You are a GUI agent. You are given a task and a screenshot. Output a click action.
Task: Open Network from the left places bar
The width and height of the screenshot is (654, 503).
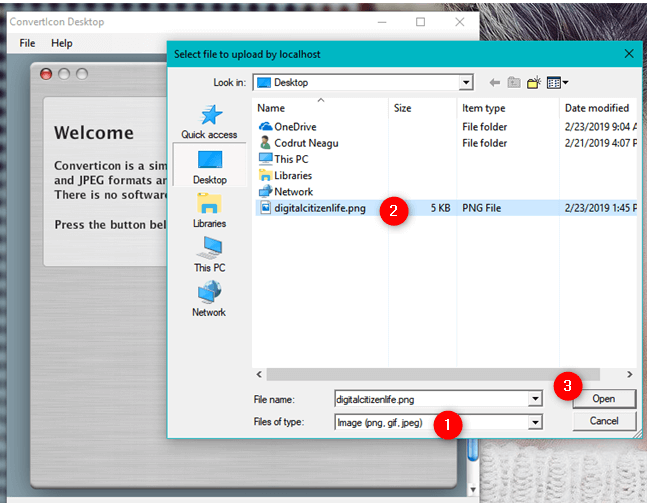(x=209, y=298)
